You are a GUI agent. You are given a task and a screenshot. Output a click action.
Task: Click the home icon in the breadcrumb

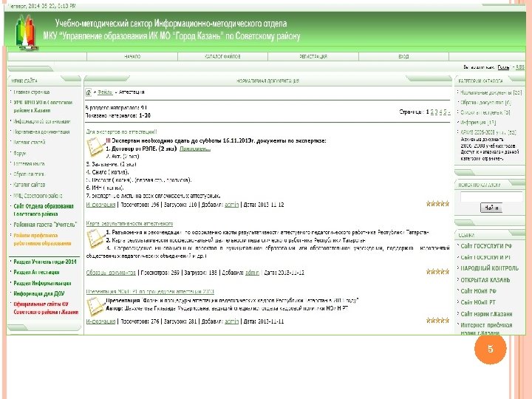pyautogui.click(x=89, y=92)
